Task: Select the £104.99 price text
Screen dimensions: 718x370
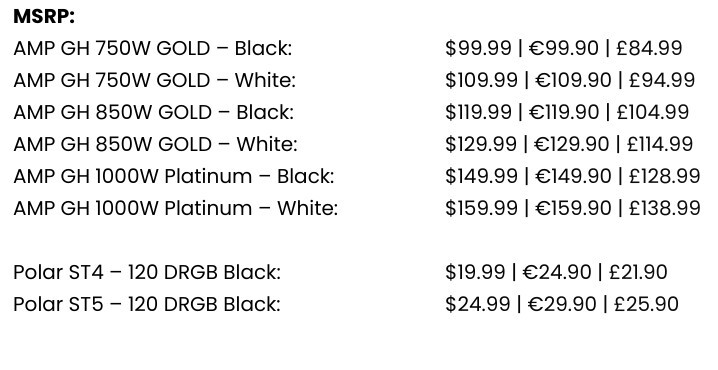Action: pyautogui.click(x=653, y=112)
